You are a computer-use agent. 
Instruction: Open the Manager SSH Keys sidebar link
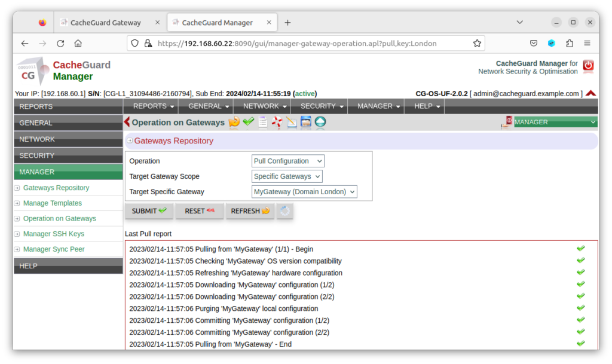click(53, 234)
